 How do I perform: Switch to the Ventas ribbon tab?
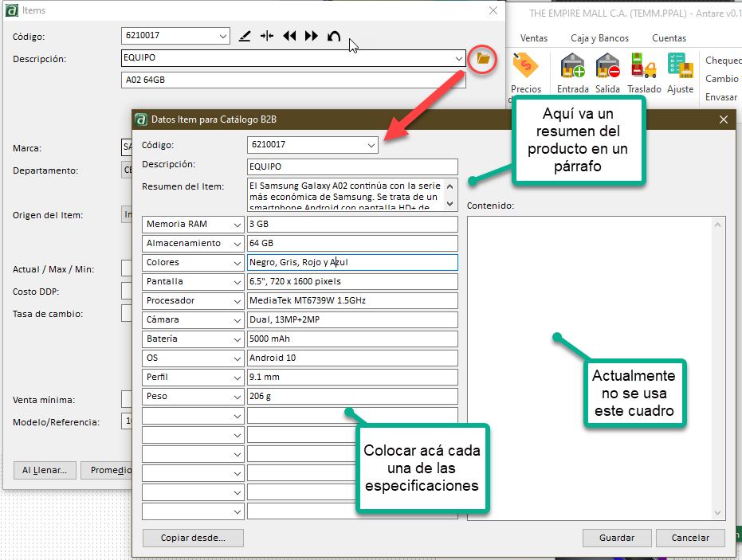pyautogui.click(x=533, y=38)
